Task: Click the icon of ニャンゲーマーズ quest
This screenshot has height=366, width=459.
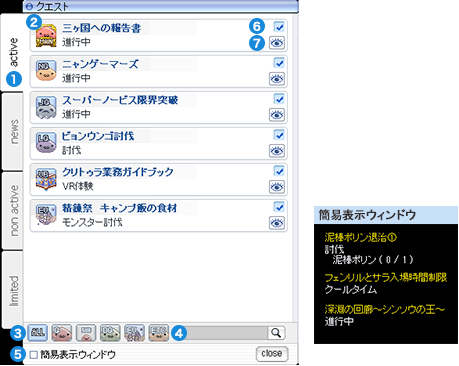Action: [46, 71]
